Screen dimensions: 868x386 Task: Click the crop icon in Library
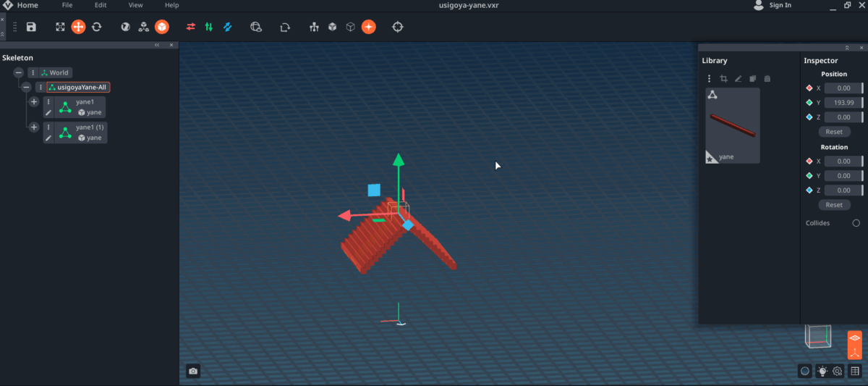(x=723, y=78)
